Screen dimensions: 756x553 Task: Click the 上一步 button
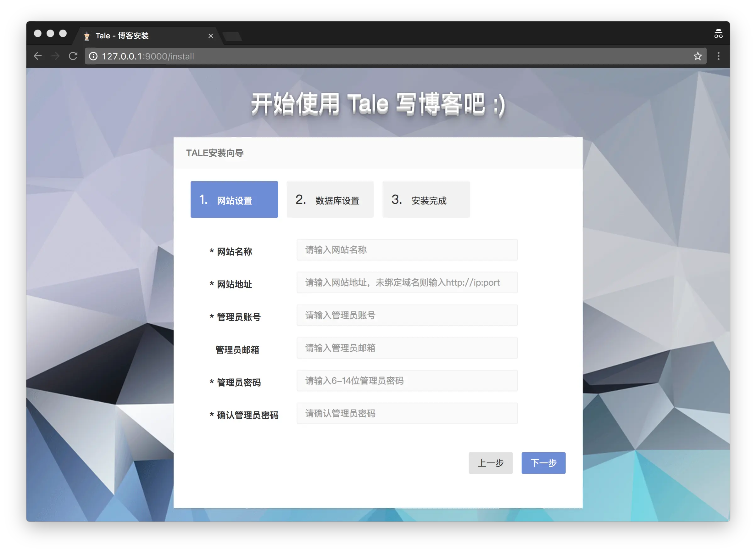click(490, 463)
